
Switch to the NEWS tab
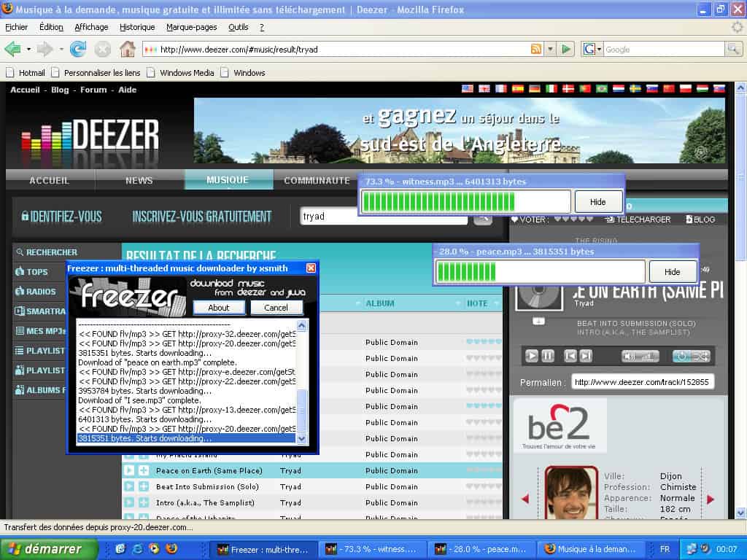point(139,180)
